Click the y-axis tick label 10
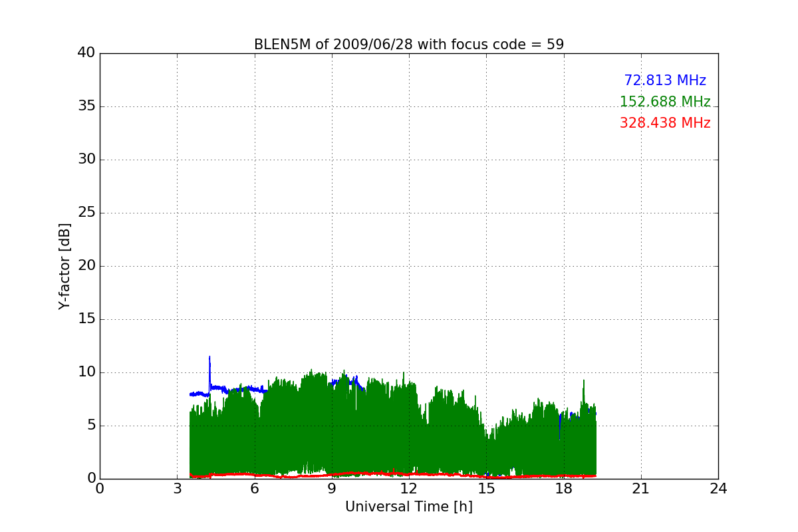The height and width of the screenshot is (532, 798). pos(86,372)
